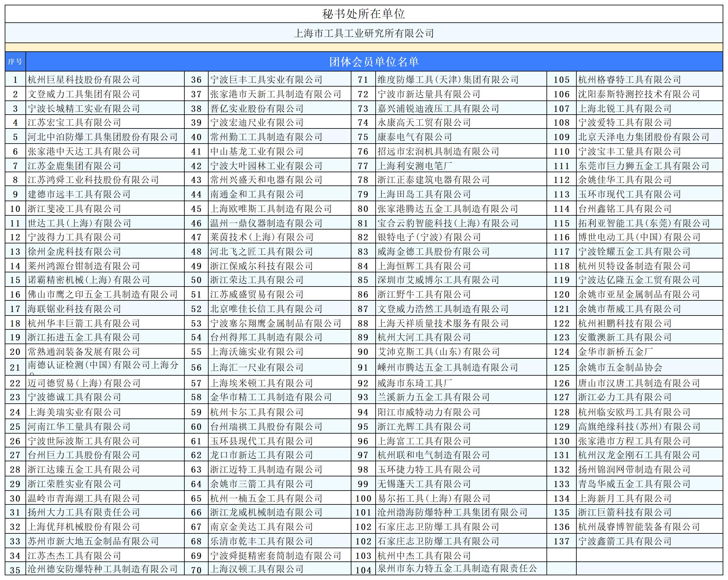Viewport: 728px width, 580px height.
Task: Click 高旗绝缘科技(苏州)有限公司
Action: tap(640, 427)
